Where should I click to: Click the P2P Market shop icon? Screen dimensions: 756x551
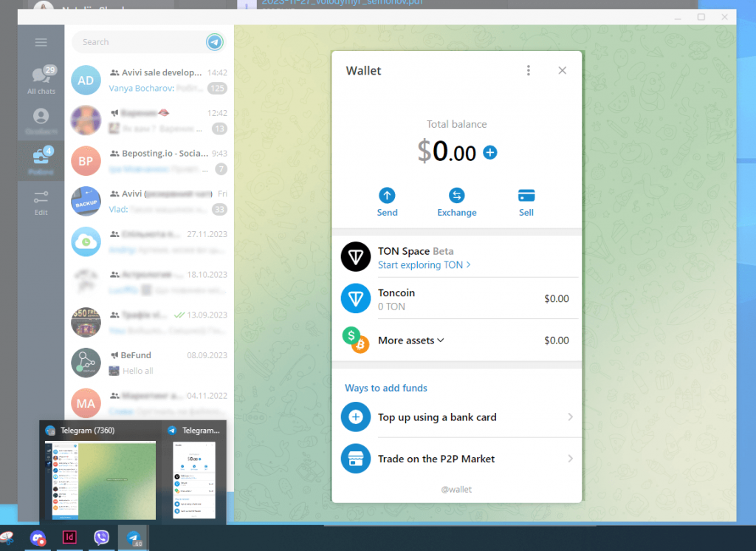pos(356,459)
